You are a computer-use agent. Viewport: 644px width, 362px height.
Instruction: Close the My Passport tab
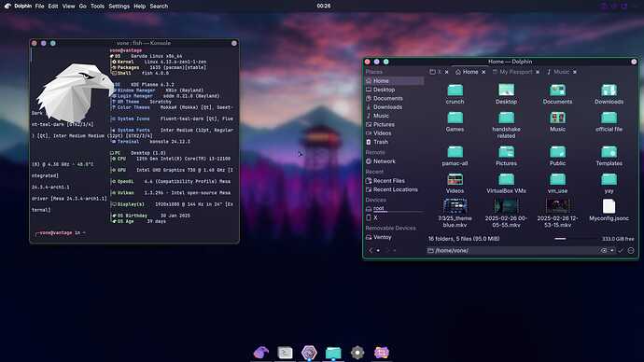tap(538, 72)
